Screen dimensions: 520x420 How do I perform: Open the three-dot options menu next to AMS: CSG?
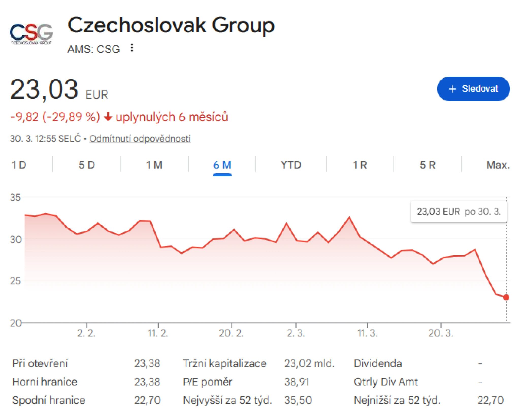click(132, 48)
